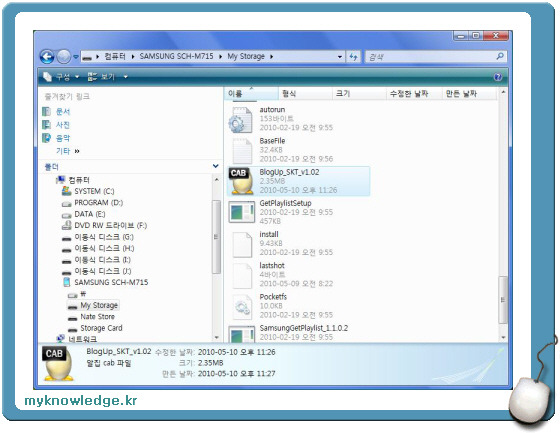This screenshot has width=560, height=433.
Task: Select the install file icon
Action: point(242,245)
